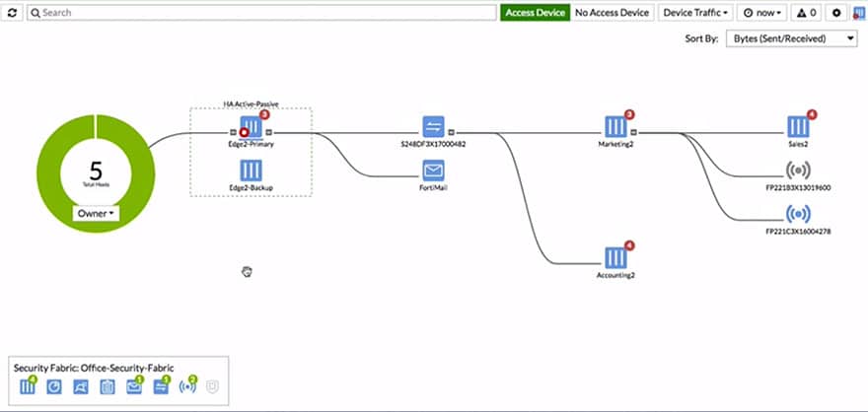Collapse expander left of Edge2-Primary
Image resolution: width=868 pixels, height=412 pixels.
233,132
